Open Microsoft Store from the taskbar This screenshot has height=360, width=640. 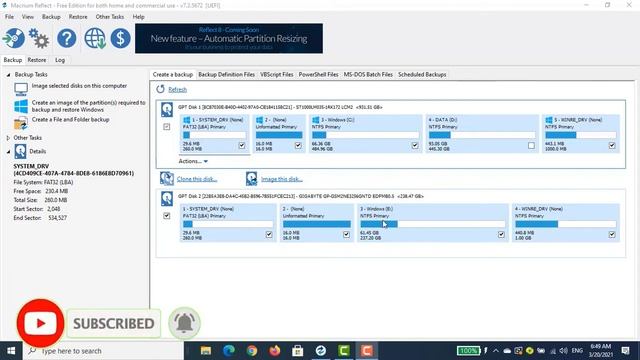coord(298,351)
